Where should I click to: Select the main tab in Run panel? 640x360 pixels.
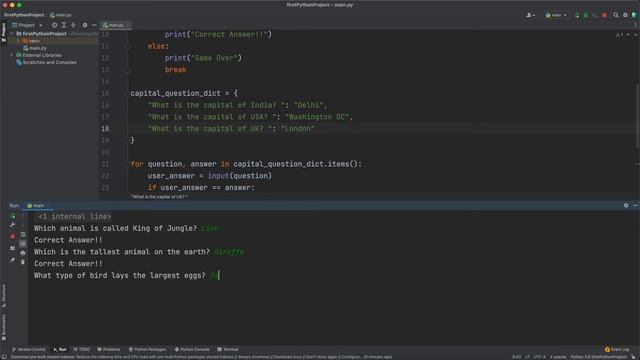(x=38, y=206)
